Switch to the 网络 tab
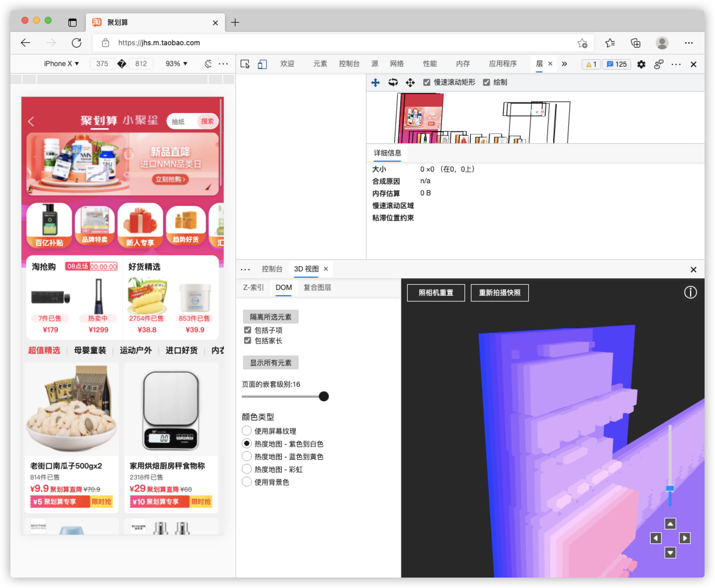Viewport: 715px width, 588px height. (x=397, y=64)
